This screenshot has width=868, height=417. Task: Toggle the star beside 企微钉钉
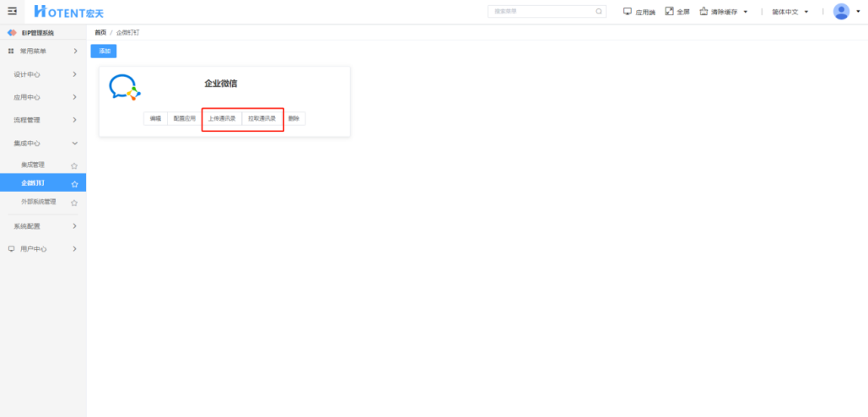point(75,184)
